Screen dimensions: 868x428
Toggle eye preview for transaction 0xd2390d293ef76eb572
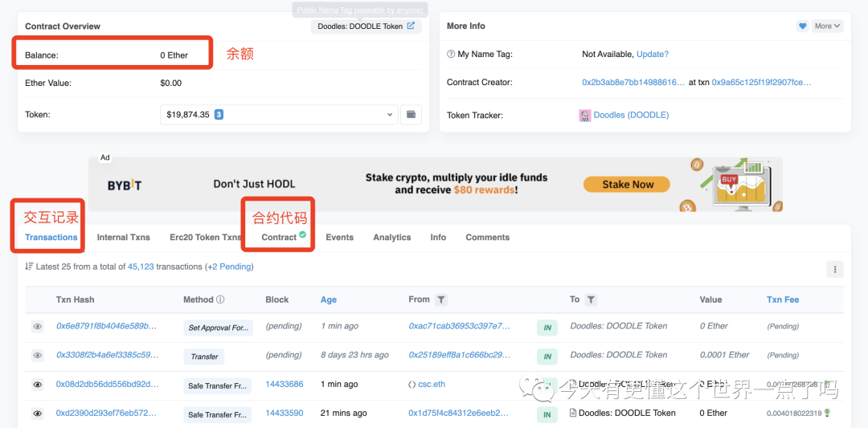(37, 413)
